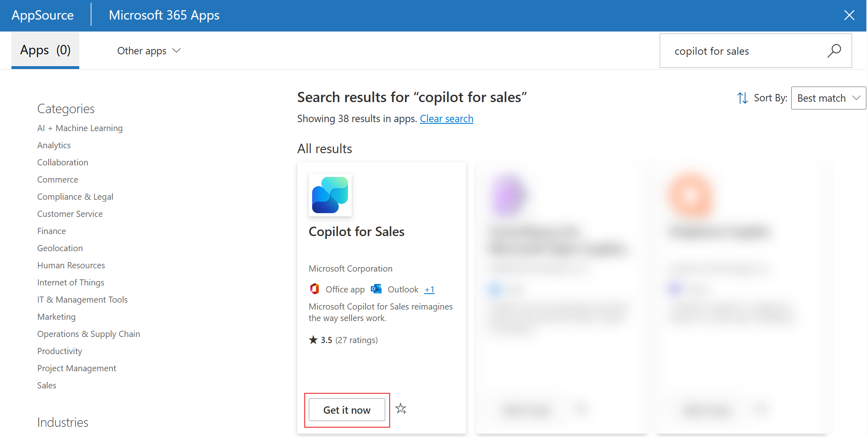Screen dimensions: 868x437
Task: Click the Clear search link
Action: pyautogui.click(x=446, y=118)
